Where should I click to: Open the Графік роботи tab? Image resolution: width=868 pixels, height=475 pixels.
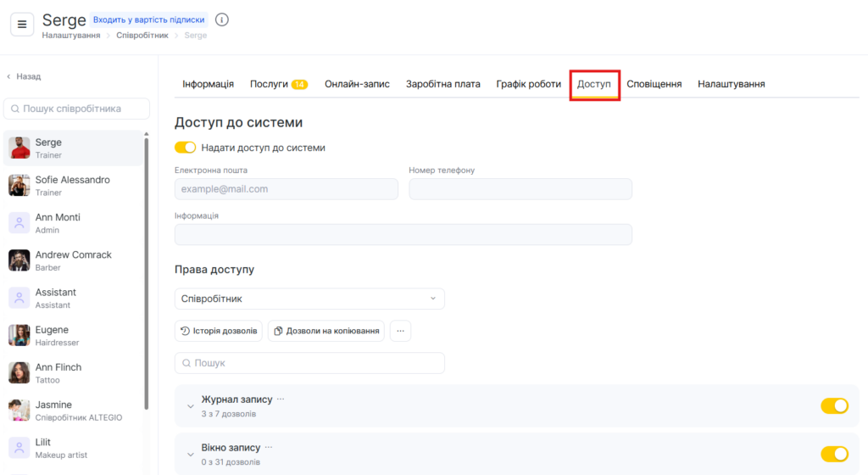click(x=528, y=84)
